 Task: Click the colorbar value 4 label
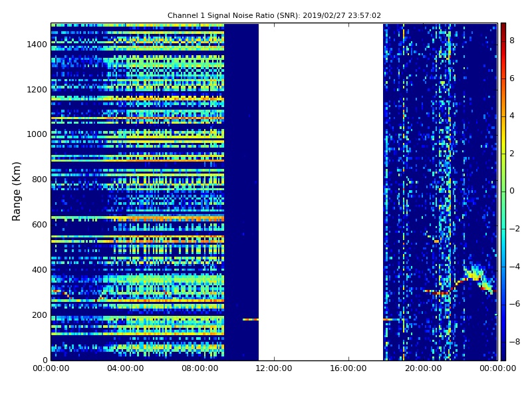point(512,116)
